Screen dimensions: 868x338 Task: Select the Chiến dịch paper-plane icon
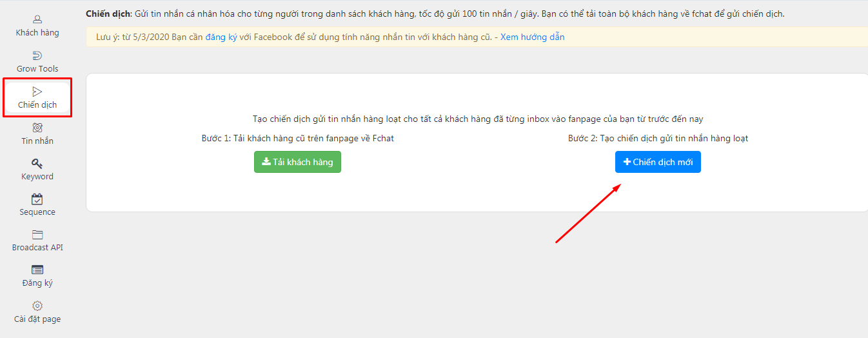37,92
